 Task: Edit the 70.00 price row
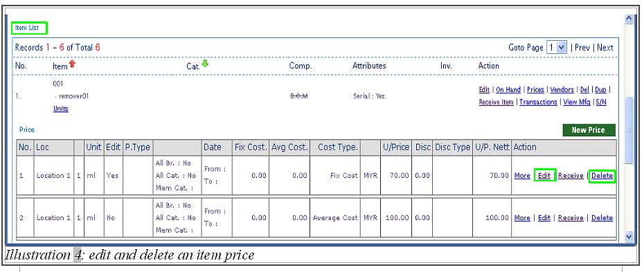pyautogui.click(x=544, y=176)
